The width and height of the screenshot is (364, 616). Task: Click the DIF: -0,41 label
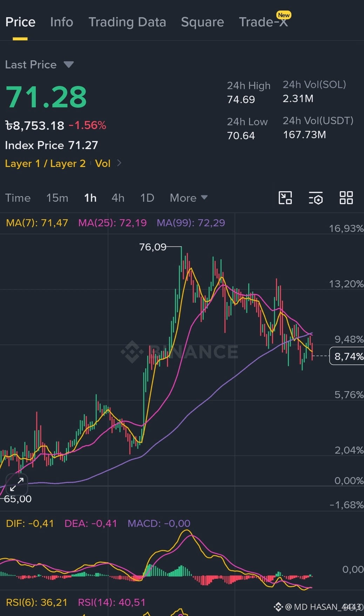30,523
